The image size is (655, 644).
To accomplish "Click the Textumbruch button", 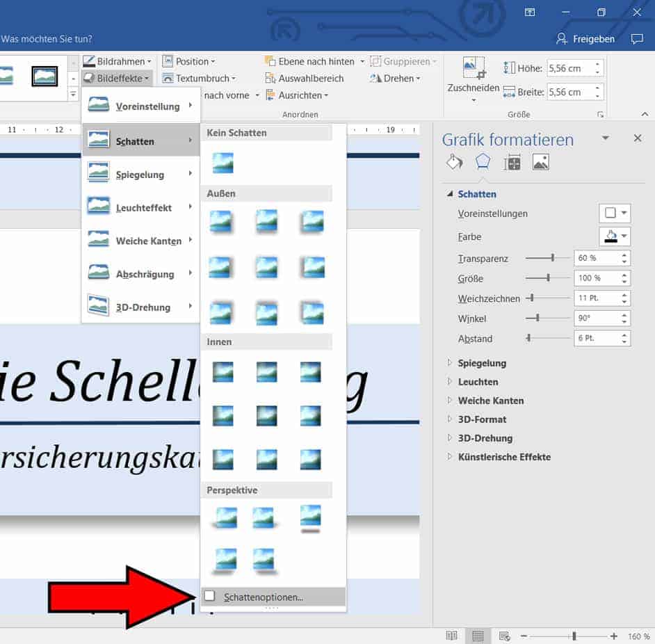I will coord(199,79).
